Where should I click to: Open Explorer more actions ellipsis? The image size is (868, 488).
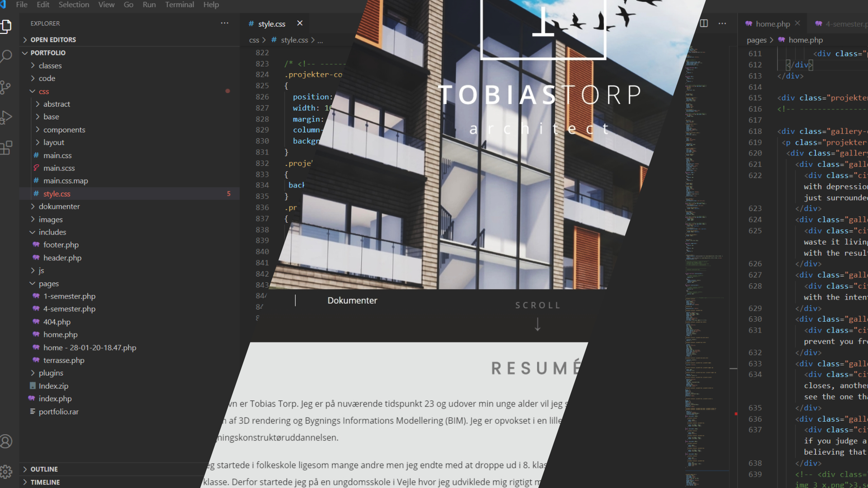225,23
